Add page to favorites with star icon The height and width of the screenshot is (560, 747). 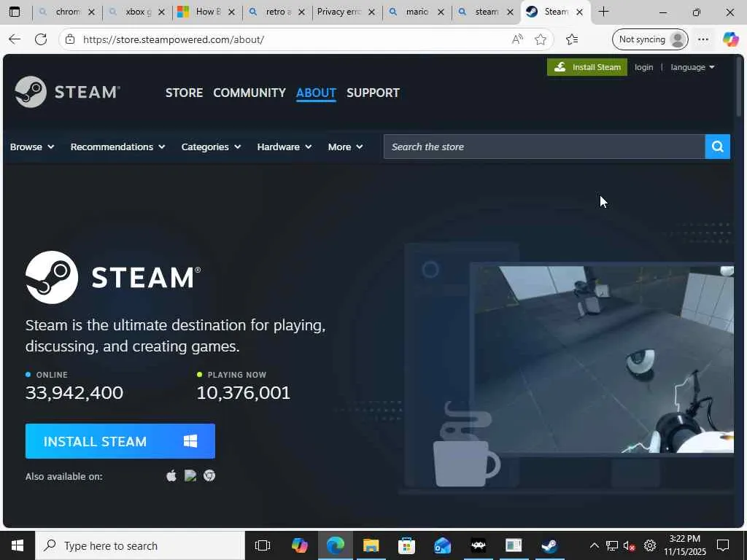[x=541, y=39]
